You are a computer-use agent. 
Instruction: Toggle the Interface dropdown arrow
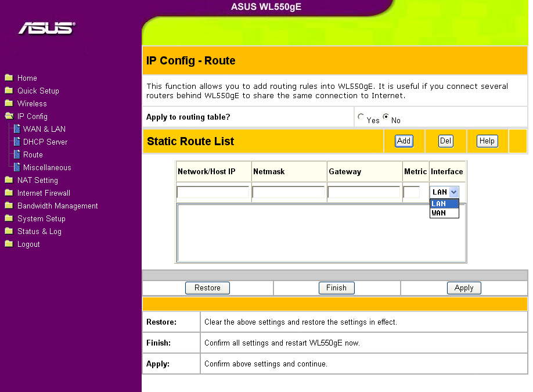[x=454, y=192]
